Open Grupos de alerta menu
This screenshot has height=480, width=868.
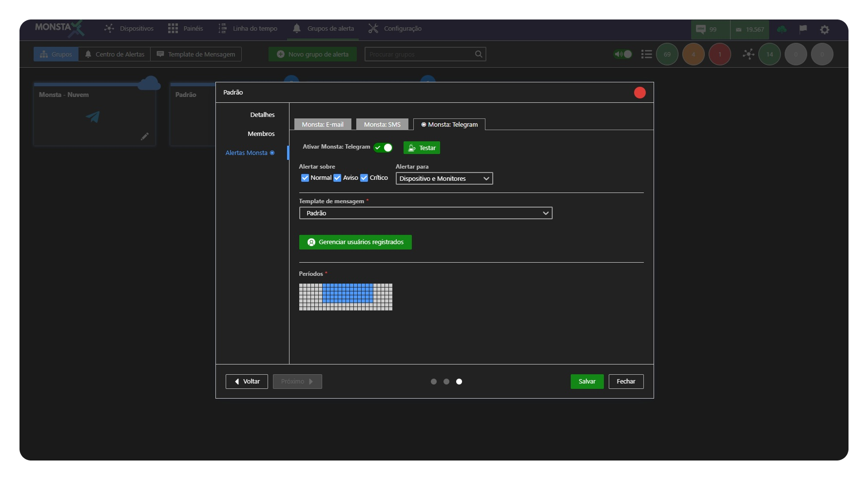click(x=323, y=29)
